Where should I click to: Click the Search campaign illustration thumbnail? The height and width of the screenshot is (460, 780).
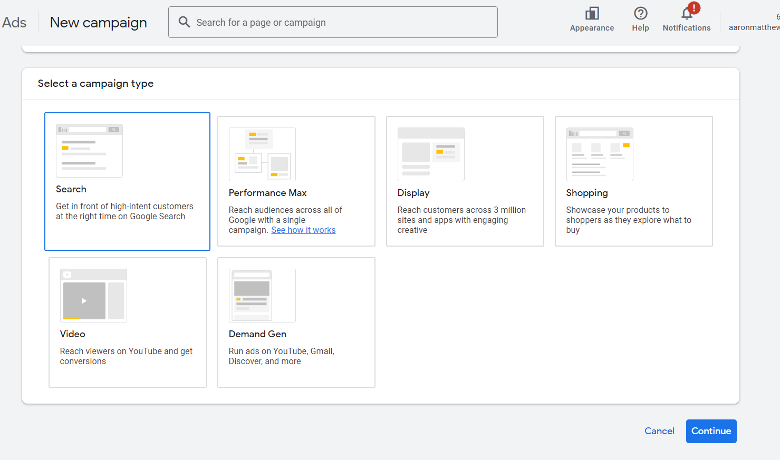[89, 151]
